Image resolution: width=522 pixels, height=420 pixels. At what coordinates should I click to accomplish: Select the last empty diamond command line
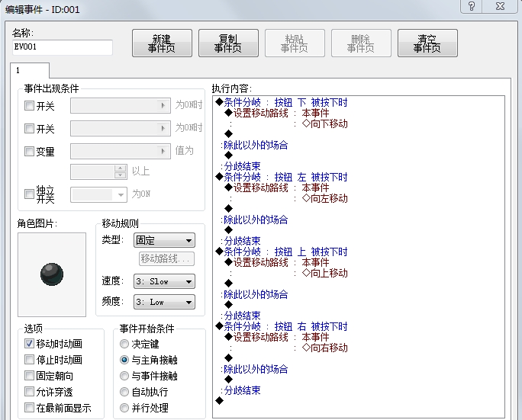(219, 401)
